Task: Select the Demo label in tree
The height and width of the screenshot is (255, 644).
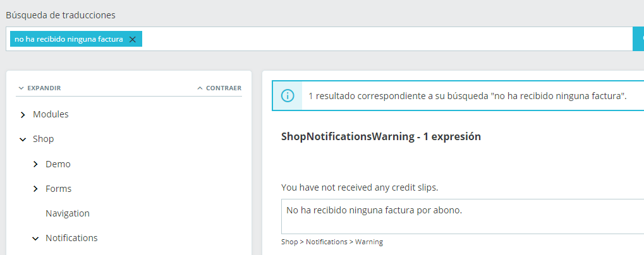Action: (58, 164)
